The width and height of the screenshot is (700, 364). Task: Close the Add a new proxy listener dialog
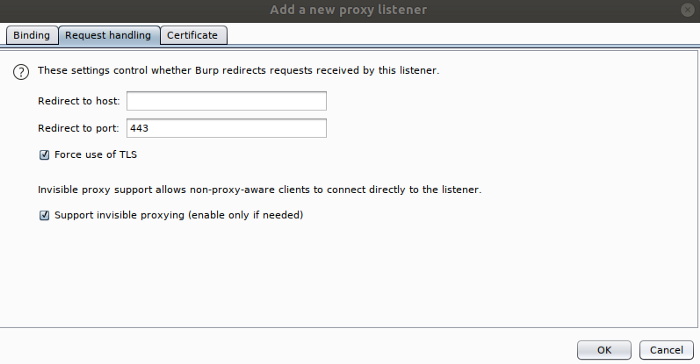pyautogui.click(x=688, y=10)
